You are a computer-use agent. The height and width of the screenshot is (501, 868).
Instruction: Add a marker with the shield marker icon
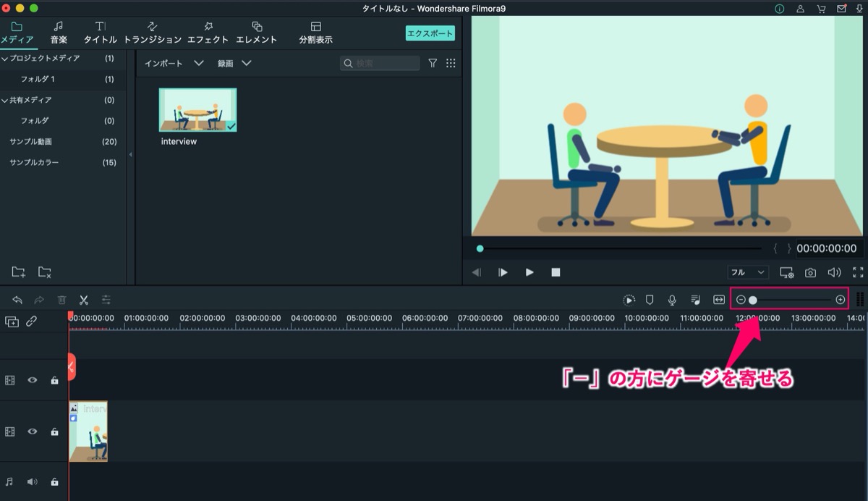[x=650, y=300]
